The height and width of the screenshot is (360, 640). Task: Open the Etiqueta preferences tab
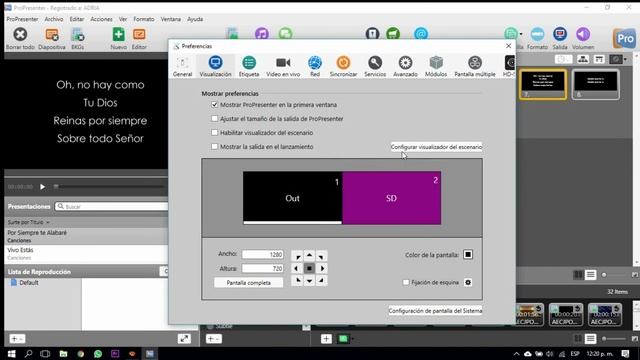click(249, 66)
